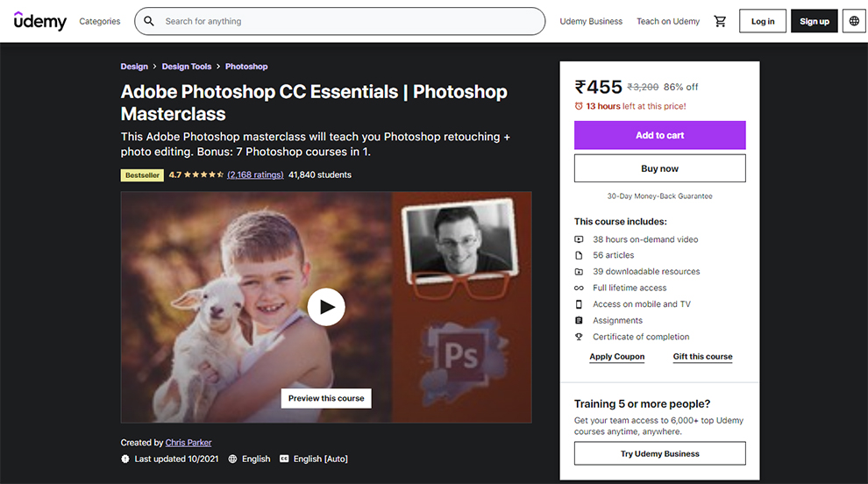Image resolution: width=868 pixels, height=484 pixels.
Task: Open the 2,168 ratings link
Action: point(255,174)
